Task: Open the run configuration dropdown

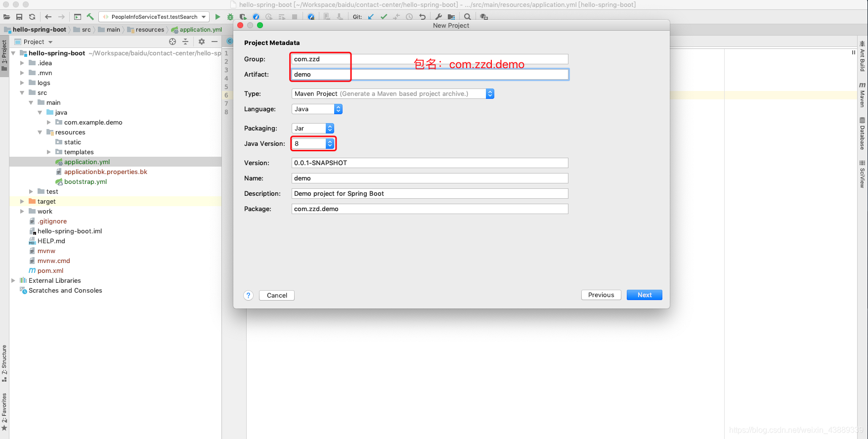Action: (154, 17)
